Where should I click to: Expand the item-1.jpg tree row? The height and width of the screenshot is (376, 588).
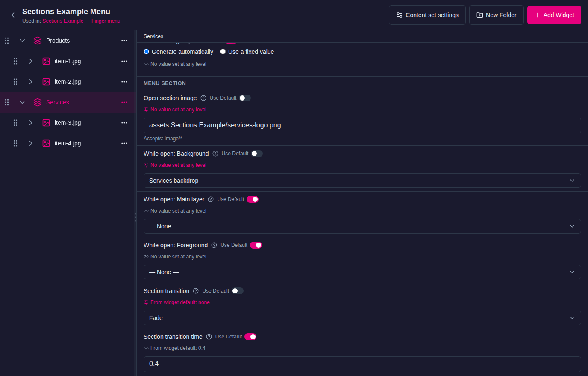click(x=31, y=61)
